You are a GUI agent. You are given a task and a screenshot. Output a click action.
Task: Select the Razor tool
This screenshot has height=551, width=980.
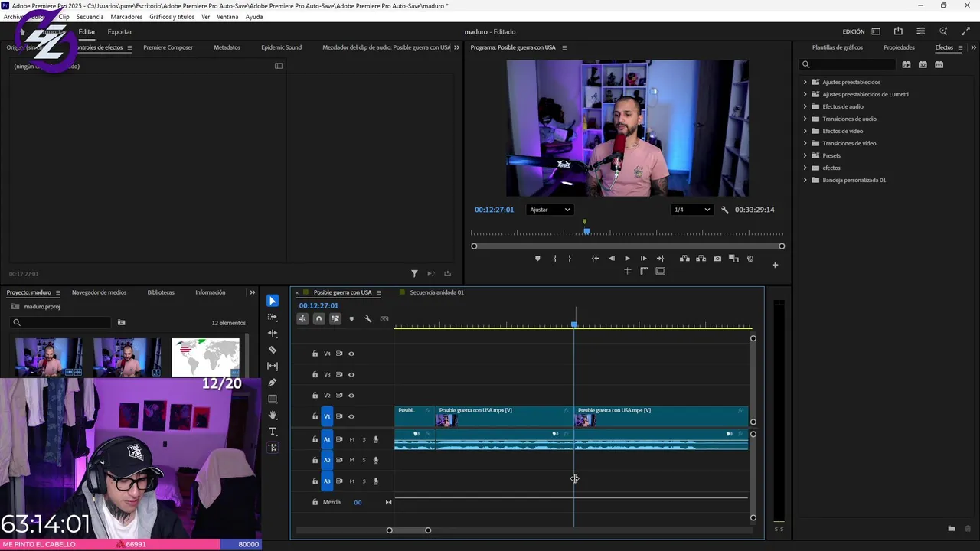point(273,350)
